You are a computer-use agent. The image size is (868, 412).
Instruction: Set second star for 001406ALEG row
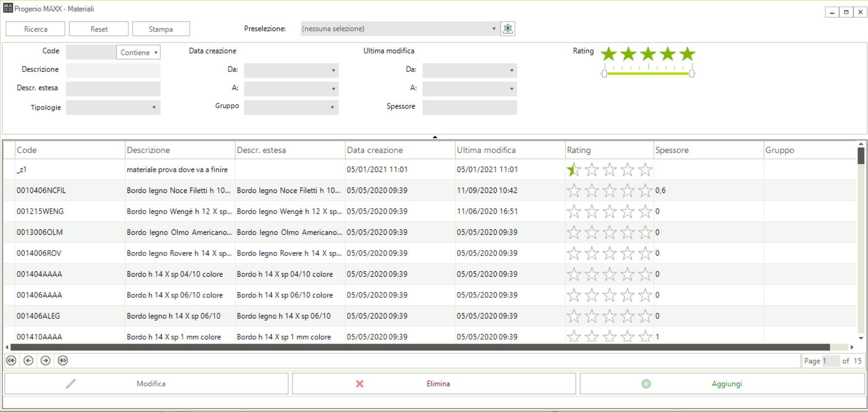point(592,316)
